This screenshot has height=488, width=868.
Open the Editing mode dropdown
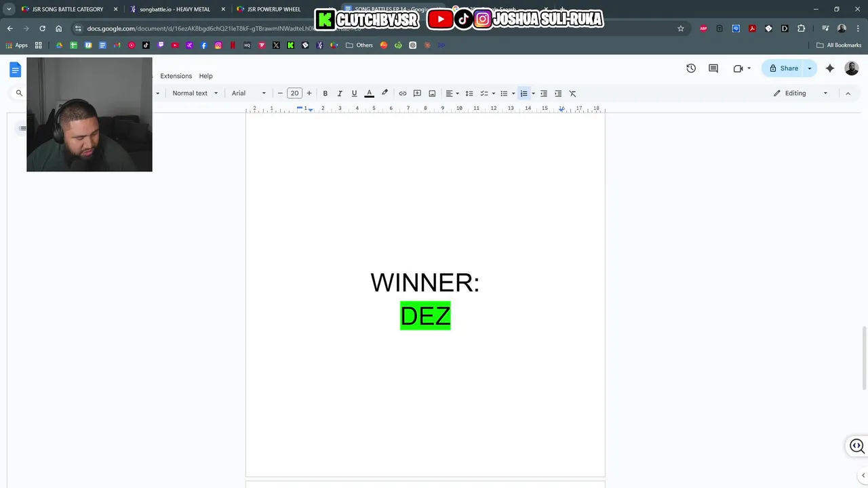tap(801, 94)
